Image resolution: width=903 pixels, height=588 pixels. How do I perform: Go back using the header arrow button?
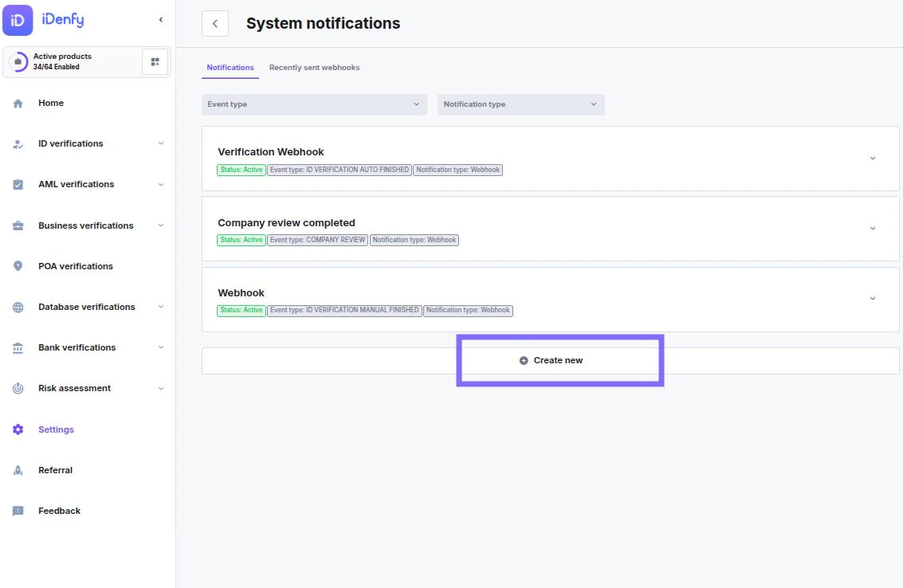(215, 24)
